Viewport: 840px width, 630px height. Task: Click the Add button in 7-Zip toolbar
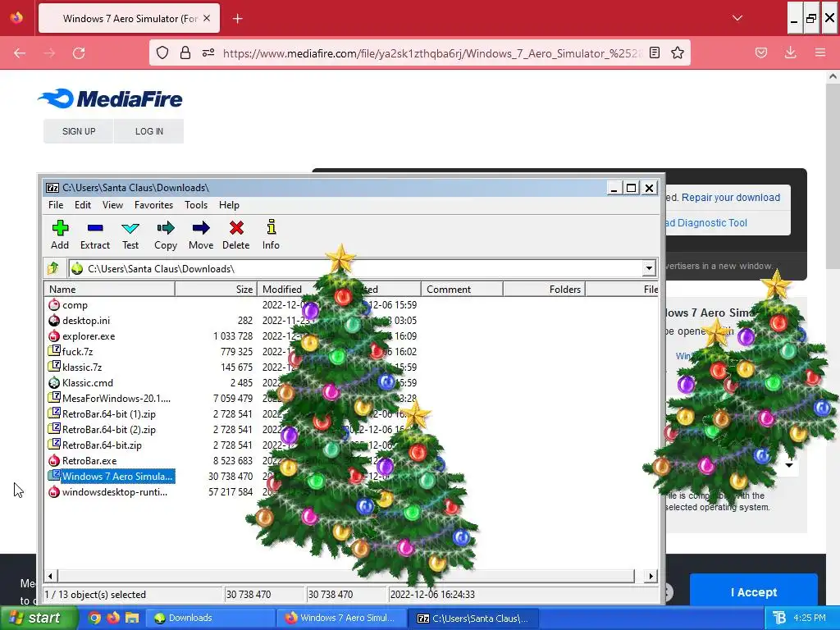pos(60,235)
